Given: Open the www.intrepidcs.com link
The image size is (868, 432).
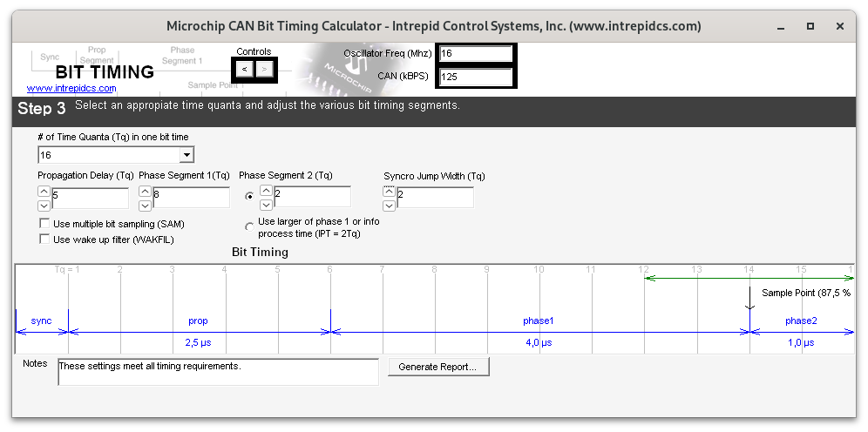Looking at the screenshot, I should tap(71, 88).
